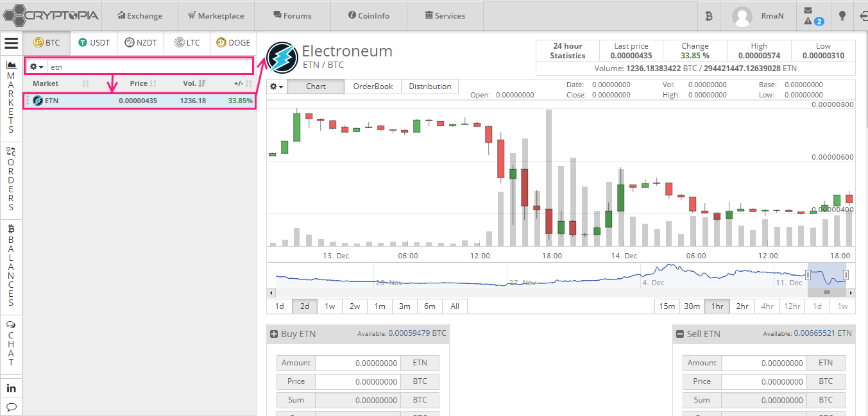
Task: Click the chart navigator scrollbar thumb
Action: point(827,292)
